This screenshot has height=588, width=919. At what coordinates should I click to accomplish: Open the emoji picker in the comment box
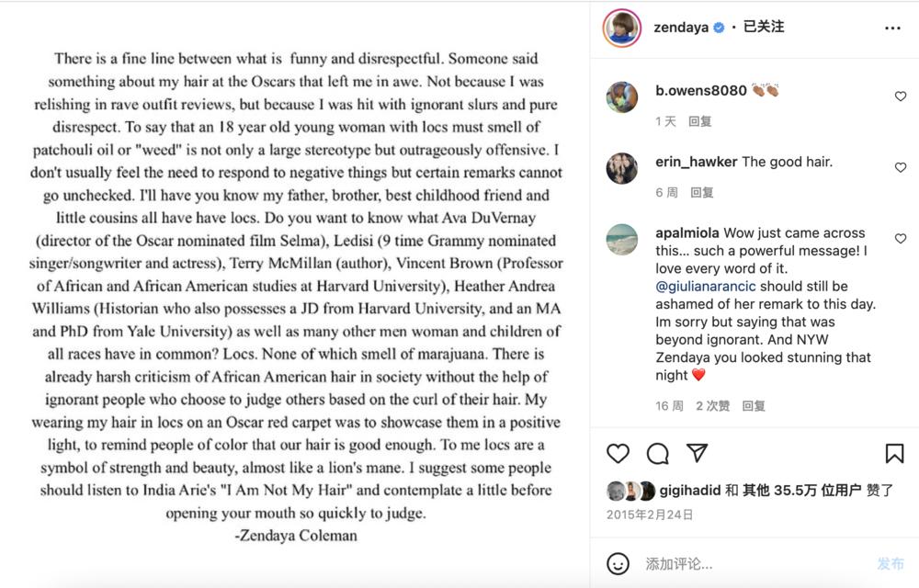[x=618, y=563]
